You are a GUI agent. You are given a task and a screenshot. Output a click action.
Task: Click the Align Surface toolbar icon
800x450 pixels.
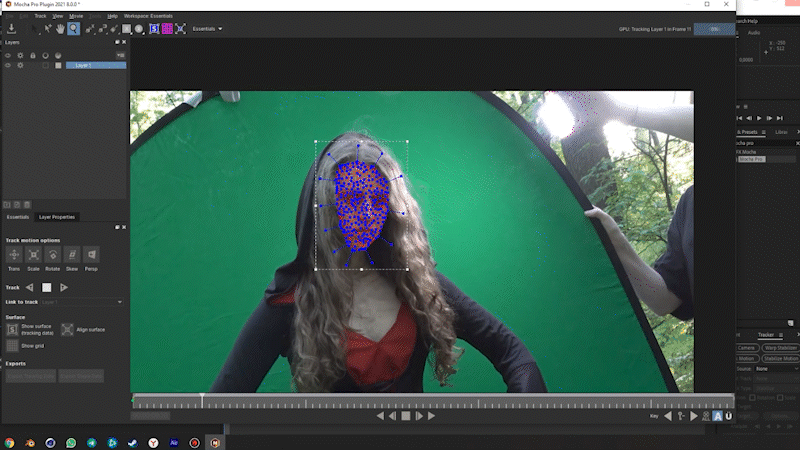click(x=180, y=29)
